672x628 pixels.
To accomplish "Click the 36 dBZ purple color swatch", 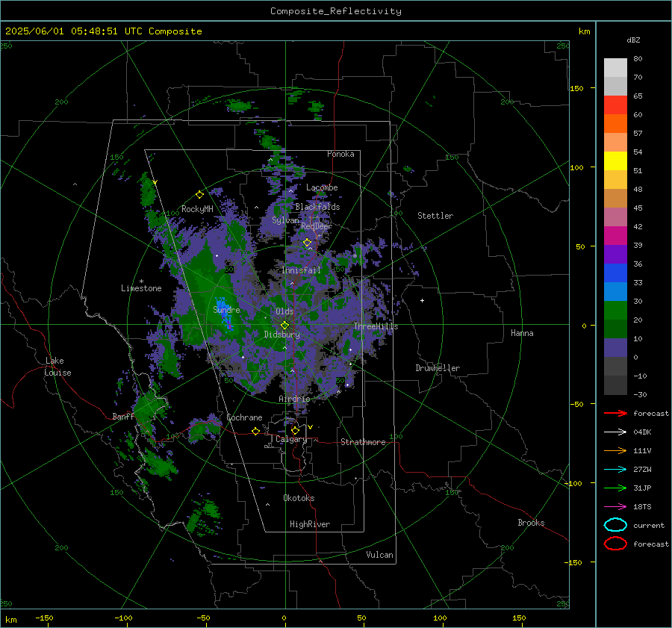I will tap(615, 254).
